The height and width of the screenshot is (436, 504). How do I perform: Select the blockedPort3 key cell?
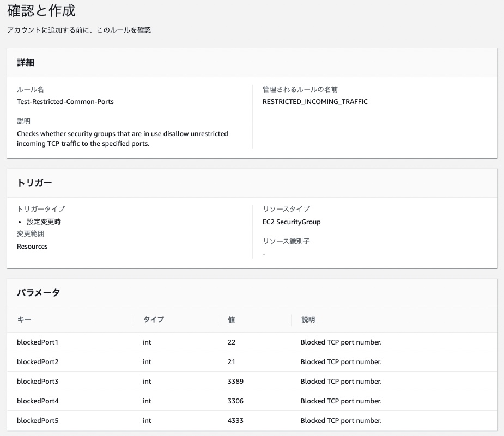pyautogui.click(x=38, y=382)
